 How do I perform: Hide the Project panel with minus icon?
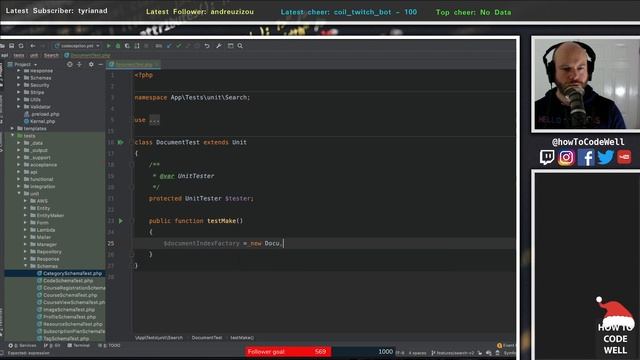(100, 64)
